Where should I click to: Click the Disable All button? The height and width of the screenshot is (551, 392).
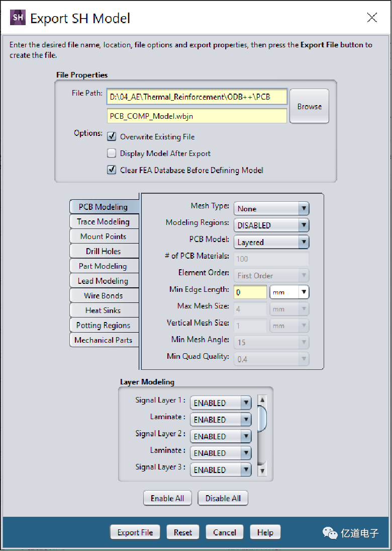coord(223,498)
